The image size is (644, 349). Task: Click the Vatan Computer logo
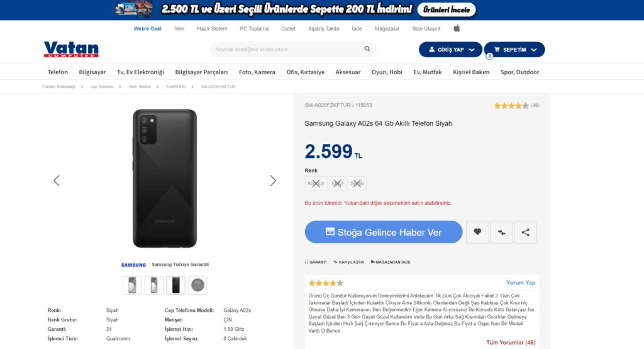click(71, 50)
